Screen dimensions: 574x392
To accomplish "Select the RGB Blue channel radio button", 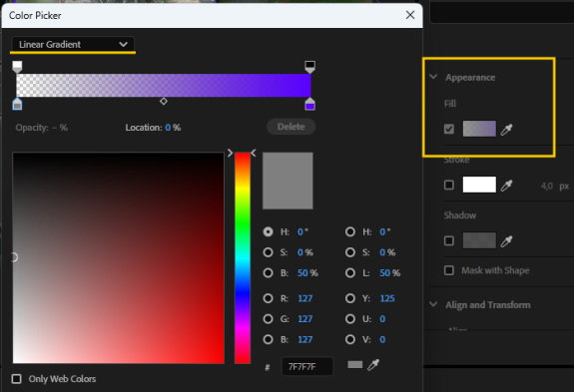I will point(268,339).
